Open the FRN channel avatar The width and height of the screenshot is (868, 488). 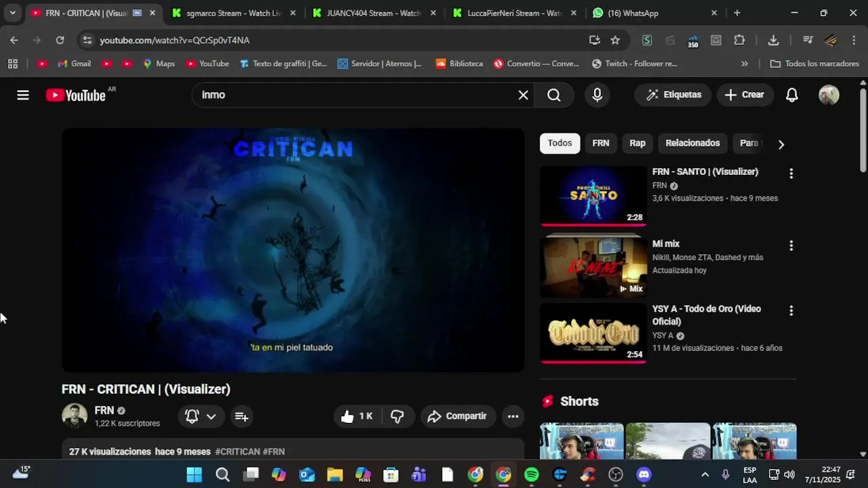pyautogui.click(x=75, y=416)
